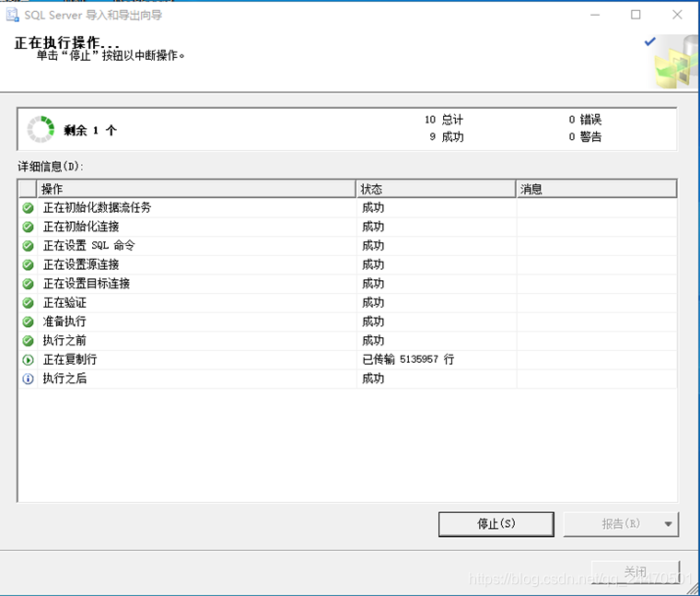Click the spinning progress indicator icon
This screenshot has width=700, height=596.
pos(41,130)
